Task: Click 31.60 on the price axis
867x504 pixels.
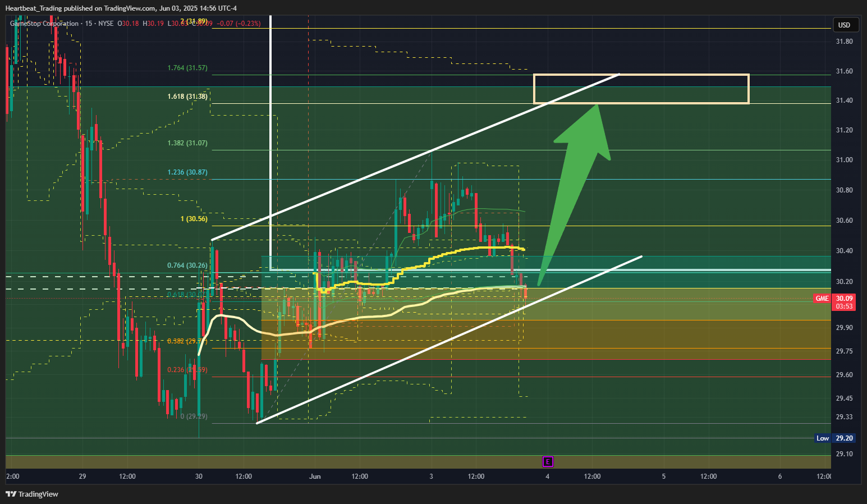Action: pos(844,71)
